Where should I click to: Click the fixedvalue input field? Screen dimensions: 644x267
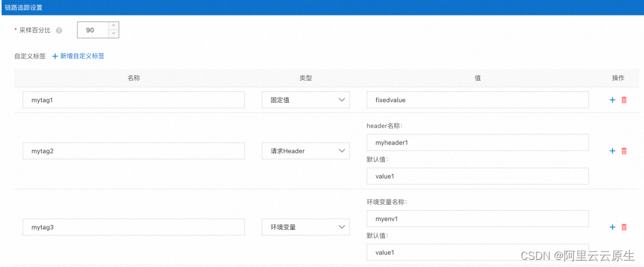point(478,100)
